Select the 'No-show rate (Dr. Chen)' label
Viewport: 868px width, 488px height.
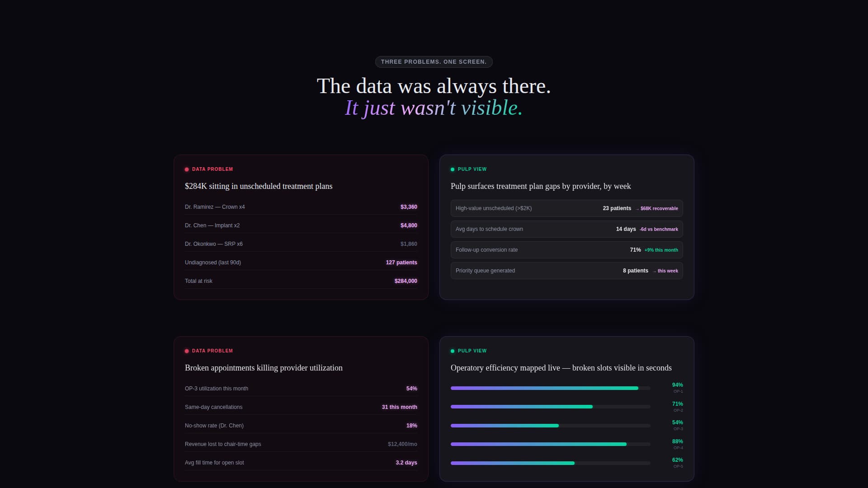[x=214, y=426]
